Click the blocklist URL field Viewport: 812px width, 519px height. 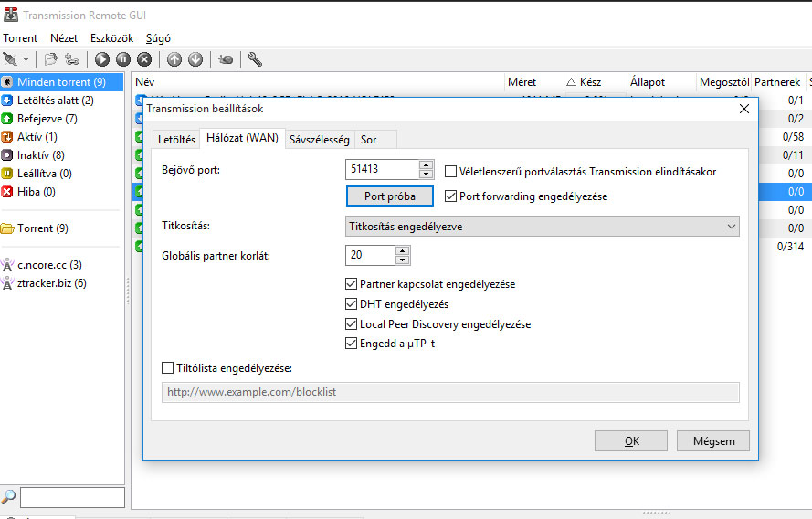click(x=450, y=392)
